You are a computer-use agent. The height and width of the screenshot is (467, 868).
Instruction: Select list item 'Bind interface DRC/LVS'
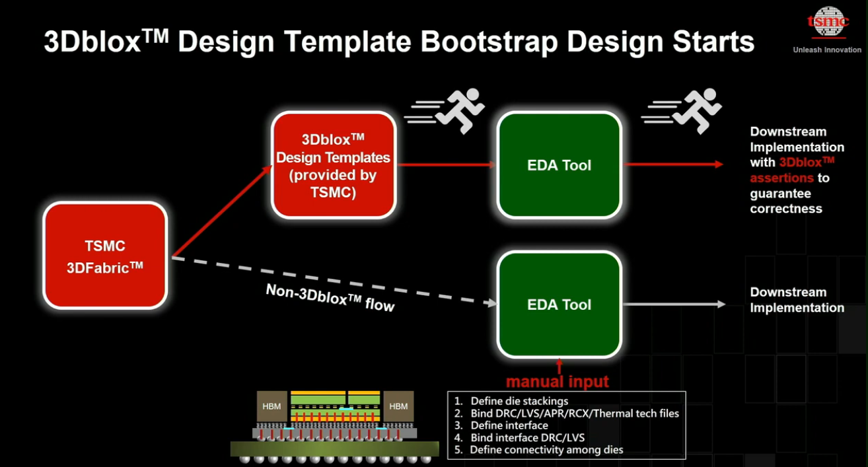click(x=527, y=437)
